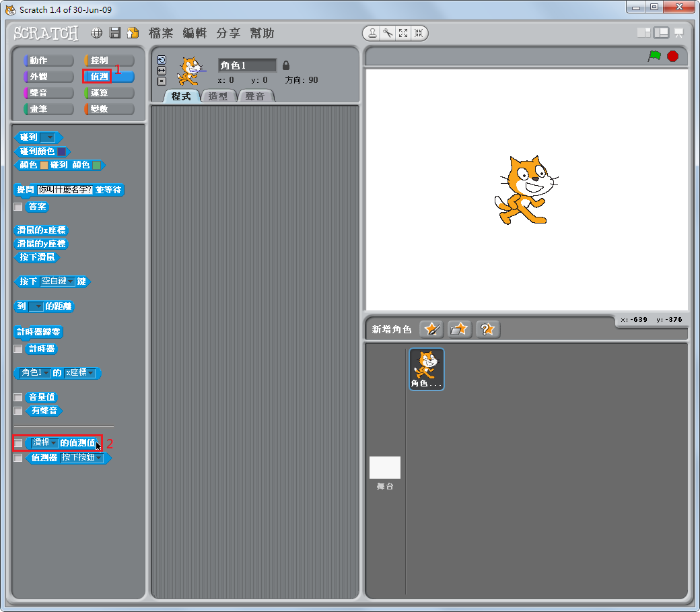Set rotation style to no rotate

(x=162, y=81)
